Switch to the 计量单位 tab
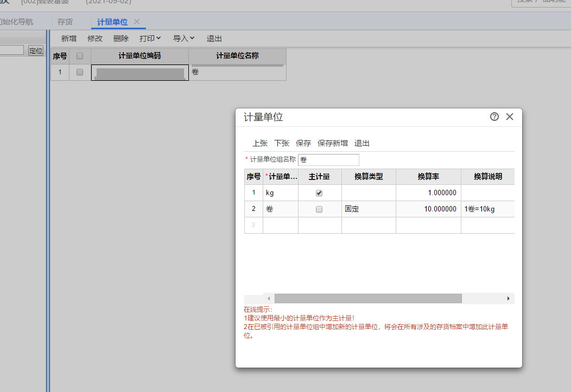The image size is (571, 392). (112, 22)
